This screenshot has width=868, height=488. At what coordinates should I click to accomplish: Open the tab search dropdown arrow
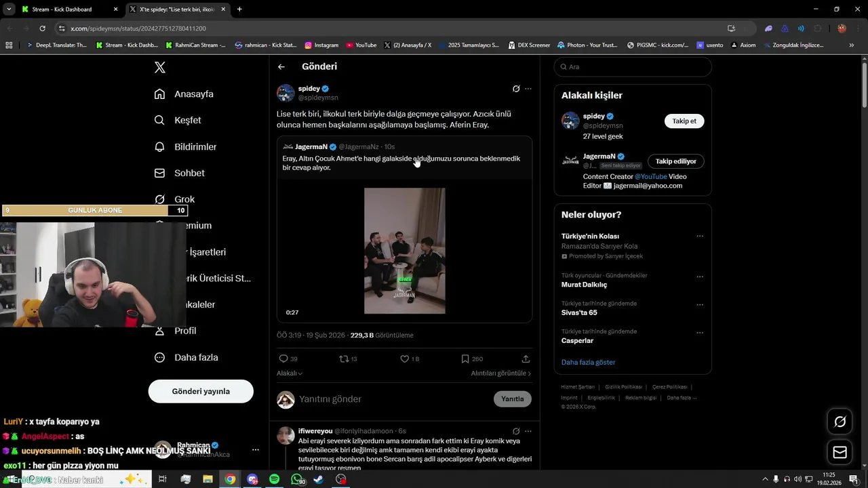9,9
